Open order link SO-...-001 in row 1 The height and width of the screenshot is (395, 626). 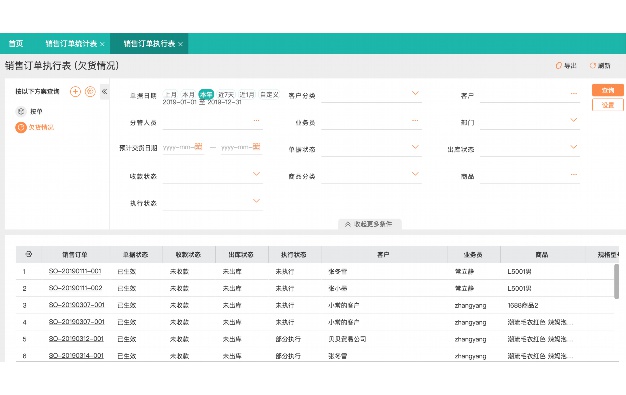[75, 271]
